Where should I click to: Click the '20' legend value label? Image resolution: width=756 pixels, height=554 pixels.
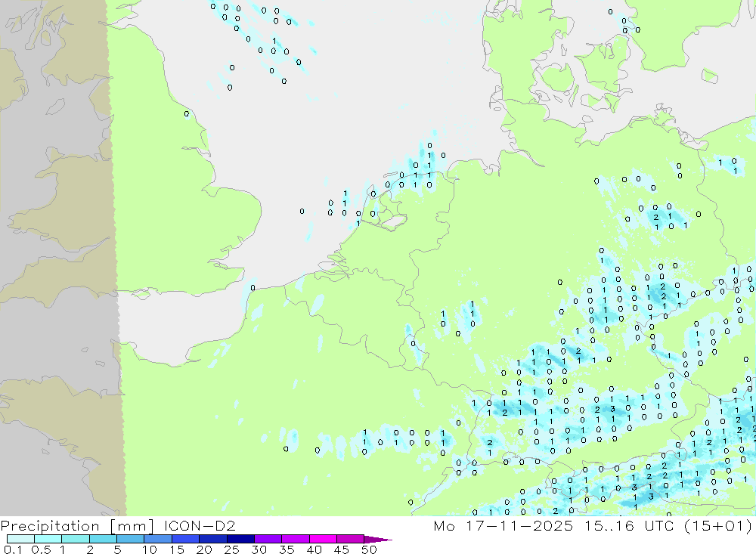click(x=204, y=549)
